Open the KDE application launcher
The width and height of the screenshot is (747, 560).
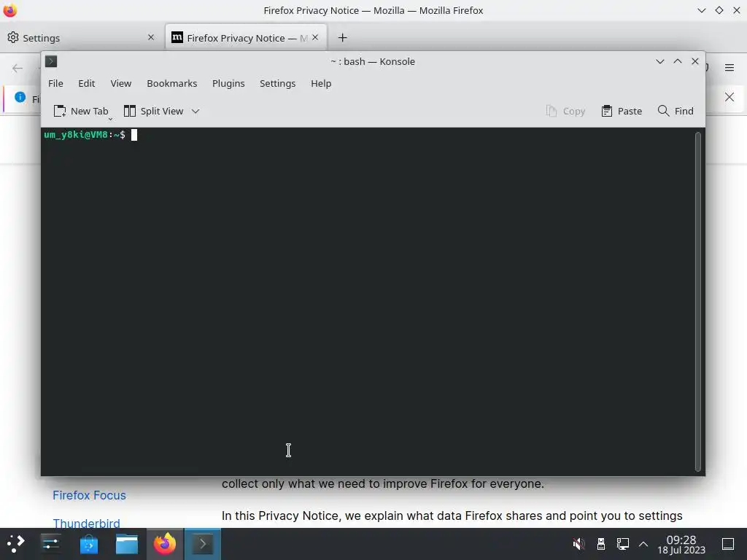(16, 544)
